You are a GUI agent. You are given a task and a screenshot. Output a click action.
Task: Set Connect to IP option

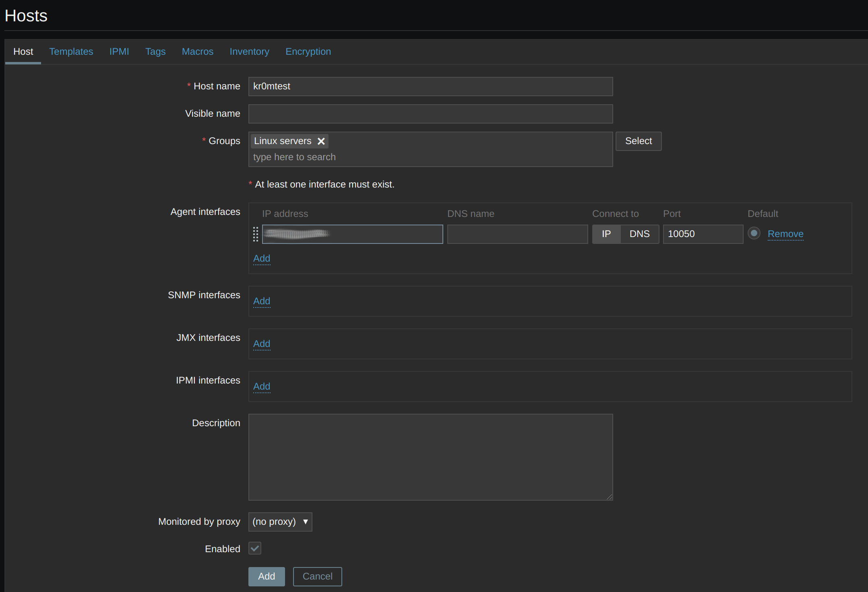coord(606,234)
